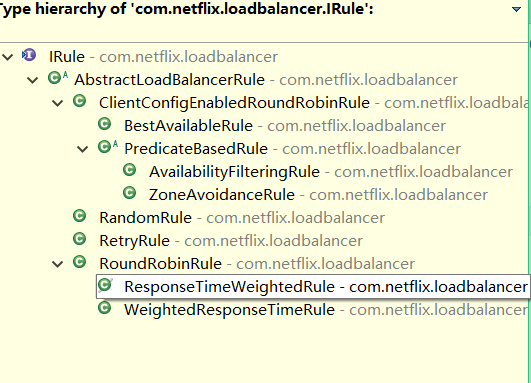Open the hierarchy view menu dropdown arrow
The height and width of the screenshot is (383, 531).
516,9
